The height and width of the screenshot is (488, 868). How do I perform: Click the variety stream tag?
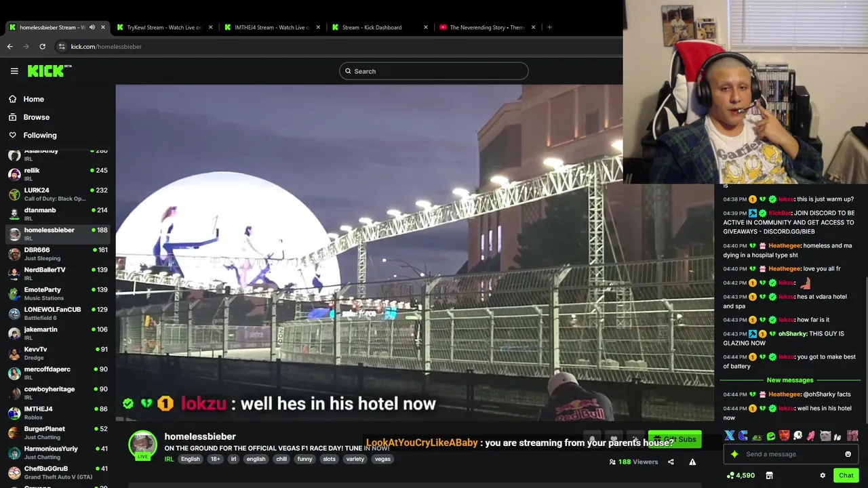(x=355, y=459)
